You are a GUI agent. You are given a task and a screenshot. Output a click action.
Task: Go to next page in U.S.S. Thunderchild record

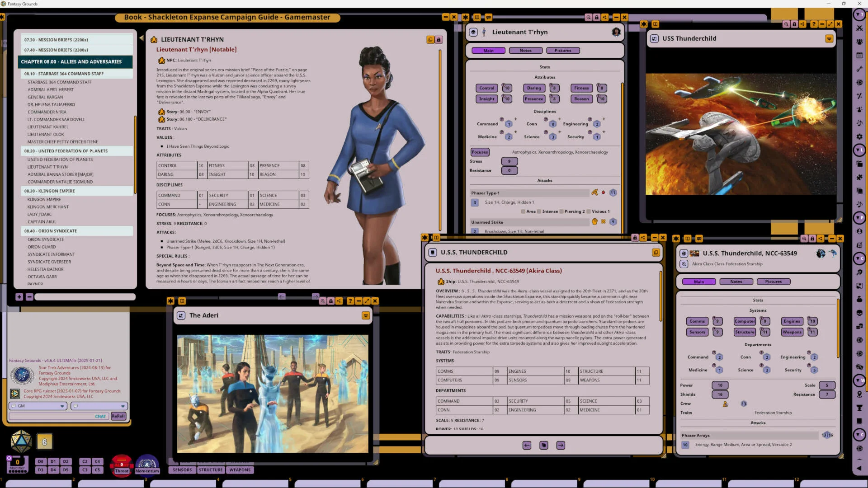[561, 446]
